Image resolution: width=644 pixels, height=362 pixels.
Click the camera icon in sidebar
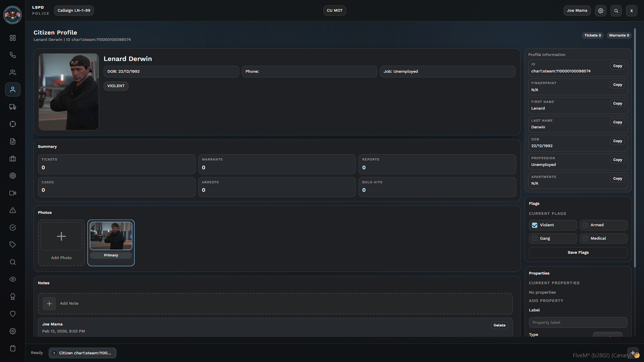point(13,193)
